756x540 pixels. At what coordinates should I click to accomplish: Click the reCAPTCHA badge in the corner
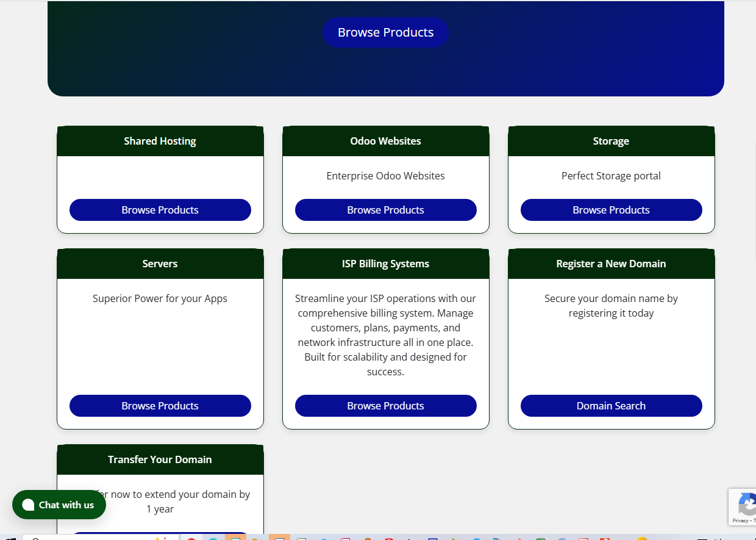coord(745,507)
